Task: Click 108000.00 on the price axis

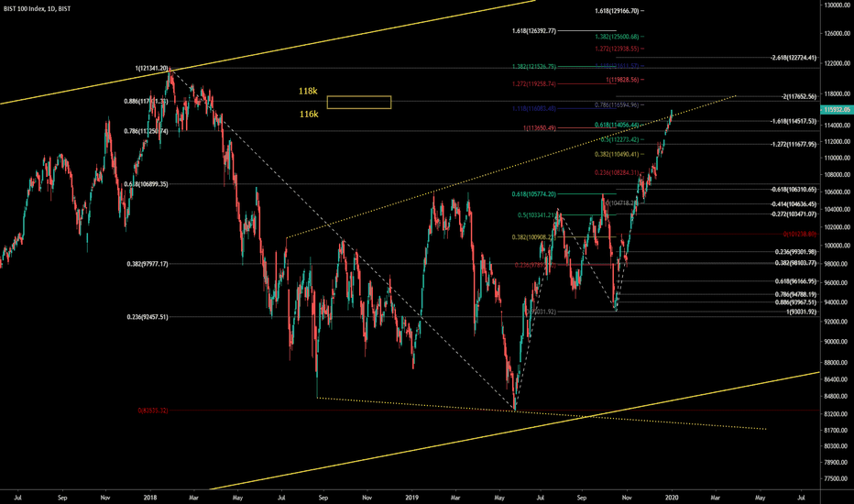Action: click(x=838, y=175)
